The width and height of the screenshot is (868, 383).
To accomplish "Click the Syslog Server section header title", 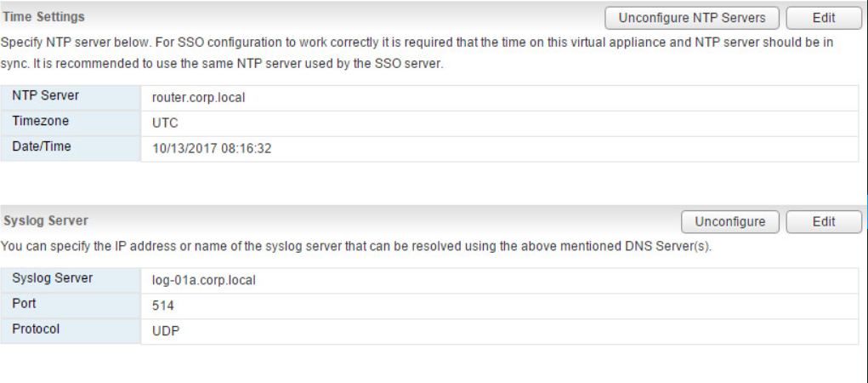I will [x=46, y=220].
